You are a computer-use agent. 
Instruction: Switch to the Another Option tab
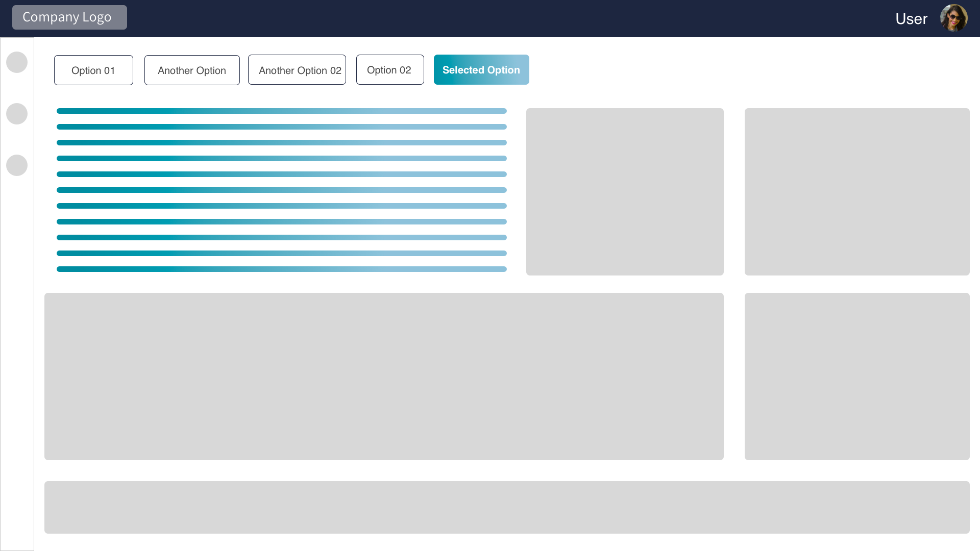pos(192,70)
